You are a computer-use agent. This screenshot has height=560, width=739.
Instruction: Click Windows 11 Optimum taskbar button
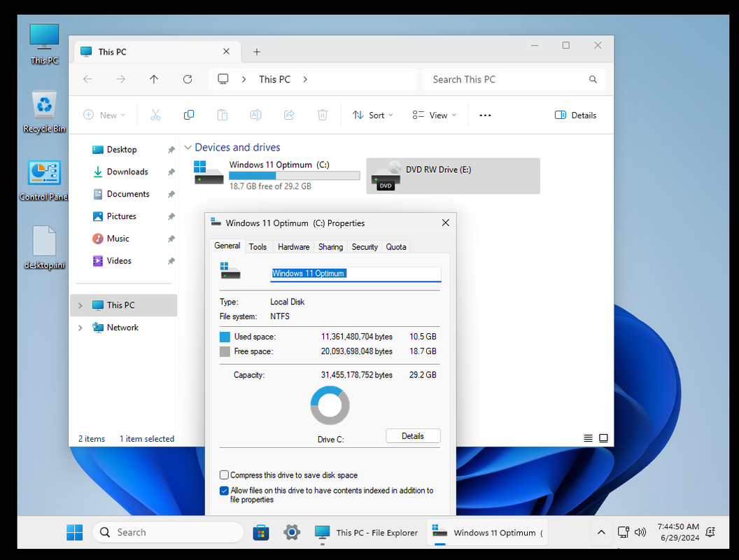point(487,533)
